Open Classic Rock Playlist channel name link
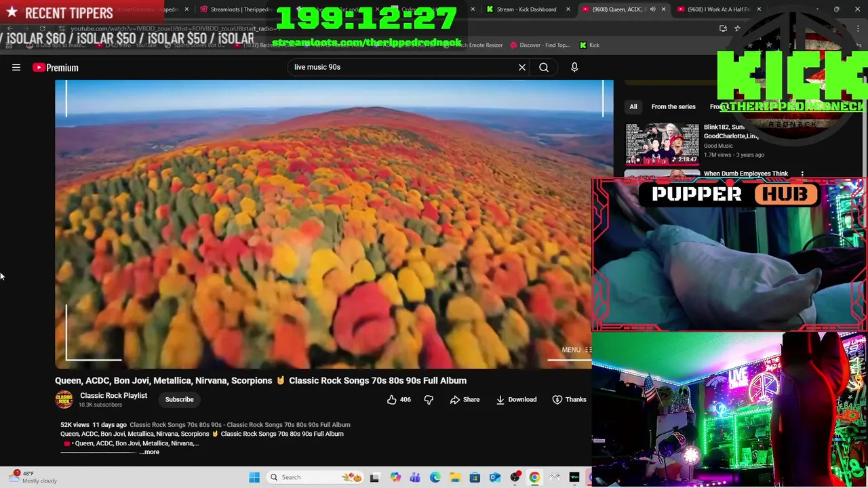The image size is (868, 488). (x=113, y=396)
